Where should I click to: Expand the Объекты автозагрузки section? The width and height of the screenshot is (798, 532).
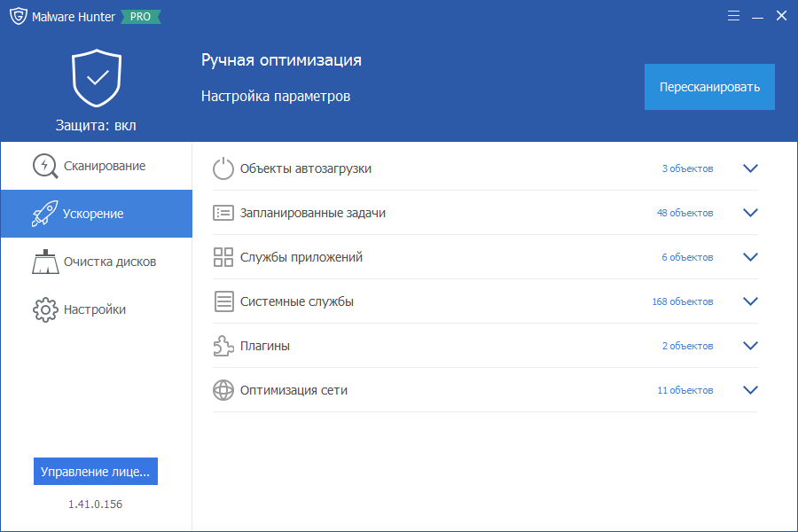(750, 168)
